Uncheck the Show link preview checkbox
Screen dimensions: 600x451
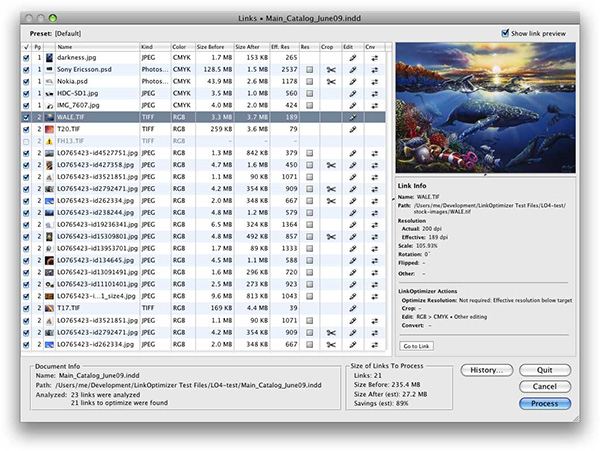[506, 32]
